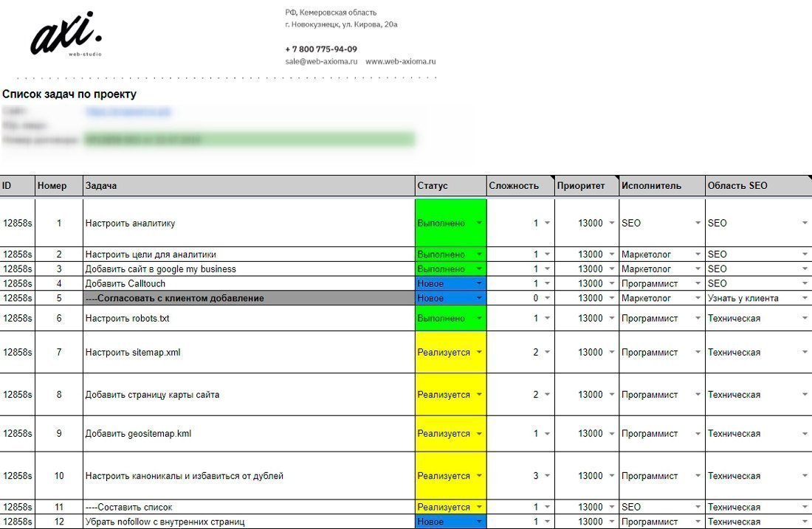Open complexity dropdown for Настроить sitemap.xml
Viewport: 812px width, 529px height.
click(x=547, y=353)
